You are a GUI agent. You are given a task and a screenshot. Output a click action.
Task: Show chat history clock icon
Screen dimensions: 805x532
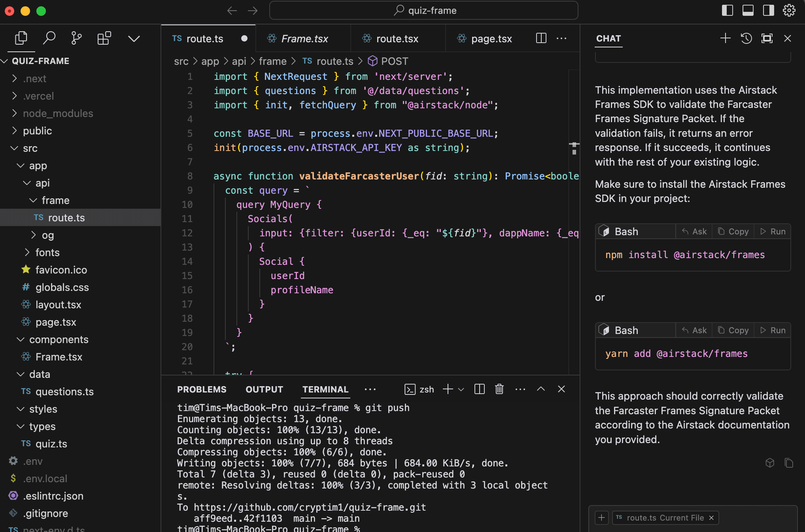(746, 38)
